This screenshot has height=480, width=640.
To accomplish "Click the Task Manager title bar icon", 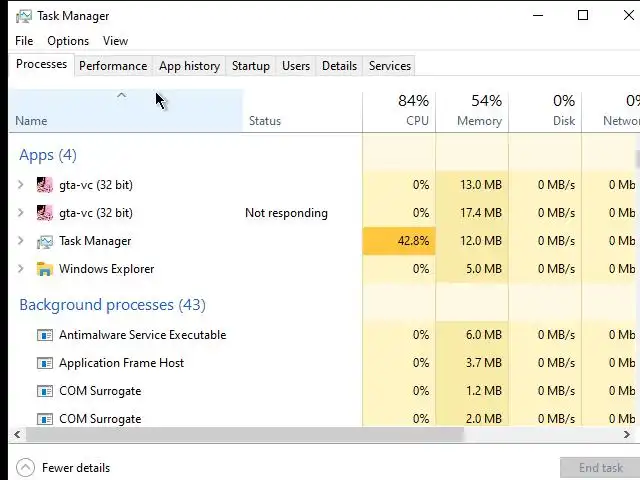I will [x=24, y=16].
